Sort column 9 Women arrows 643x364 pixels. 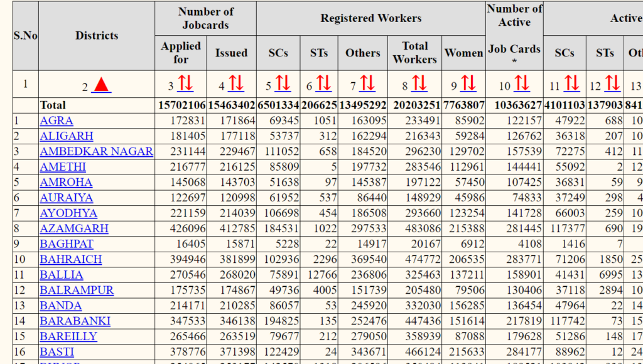click(468, 83)
